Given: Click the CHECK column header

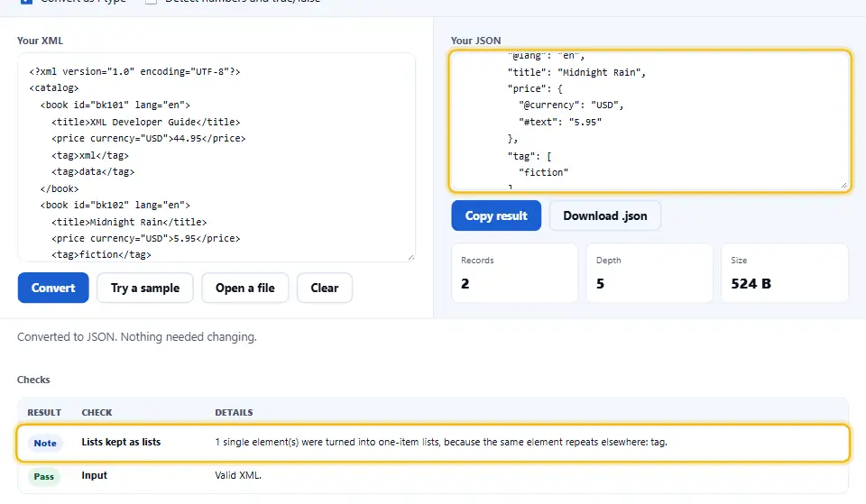Looking at the screenshot, I should 97,412.
